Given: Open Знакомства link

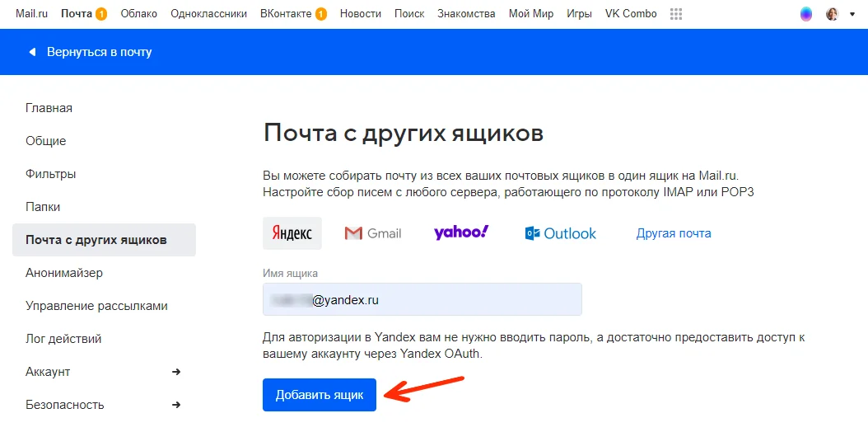Looking at the screenshot, I should pos(466,14).
